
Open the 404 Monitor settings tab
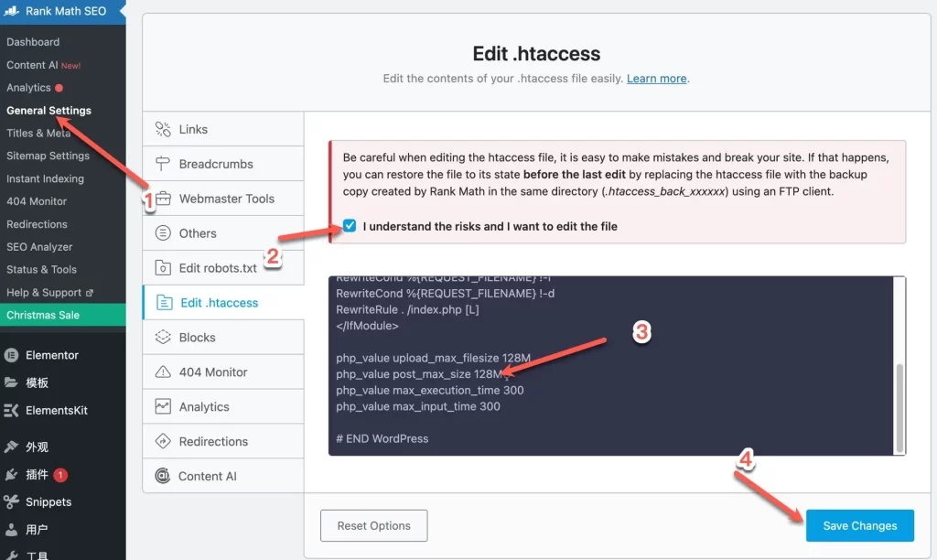[x=223, y=372]
